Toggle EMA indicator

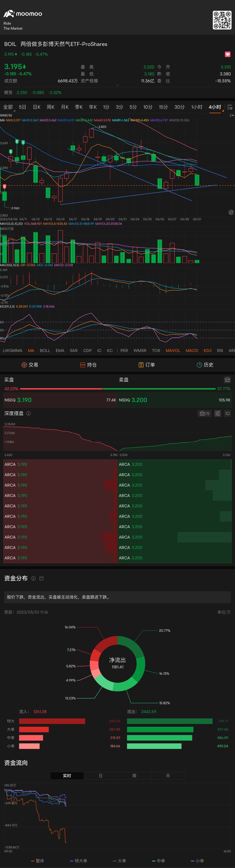pos(60,350)
